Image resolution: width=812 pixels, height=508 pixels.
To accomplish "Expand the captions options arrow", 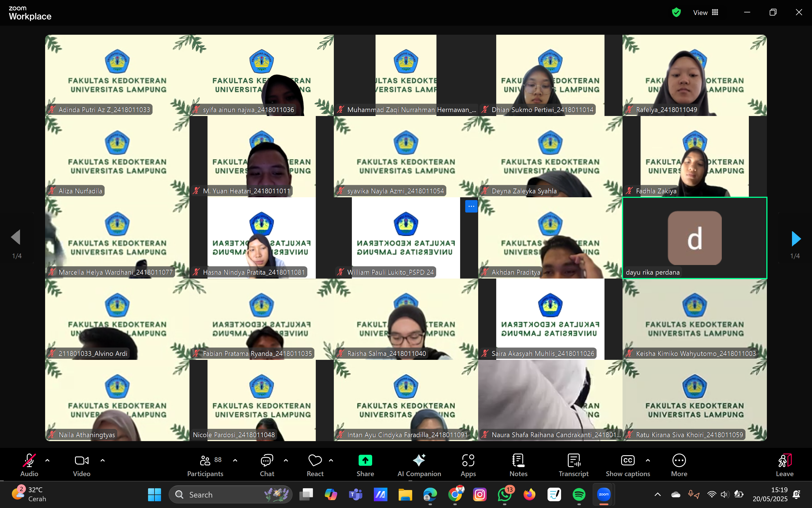I will click(x=648, y=460).
